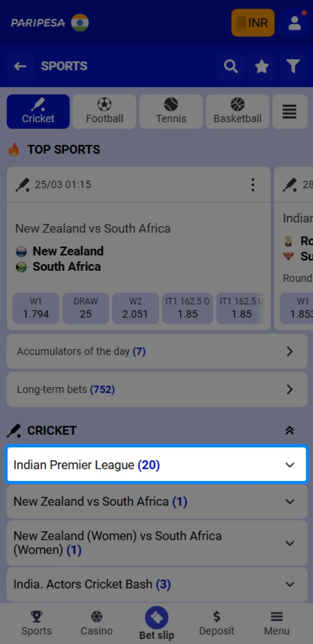Select the Football sport tab
Image resolution: width=313 pixels, height=644 pixels.
point(104,112)
